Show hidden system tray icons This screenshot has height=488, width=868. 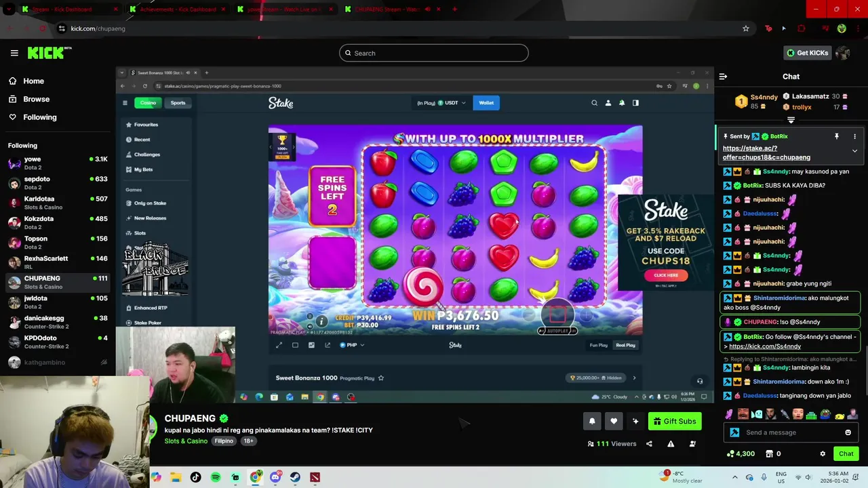click(x=734, y=477)
